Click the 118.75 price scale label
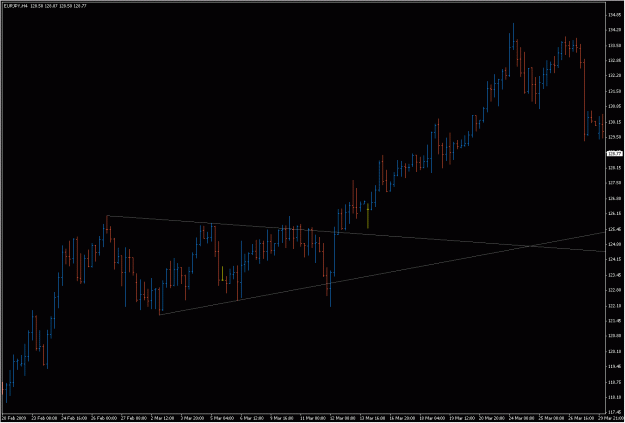Image resolution: width=625 pixels, height=423 pixels. [614, 382]
